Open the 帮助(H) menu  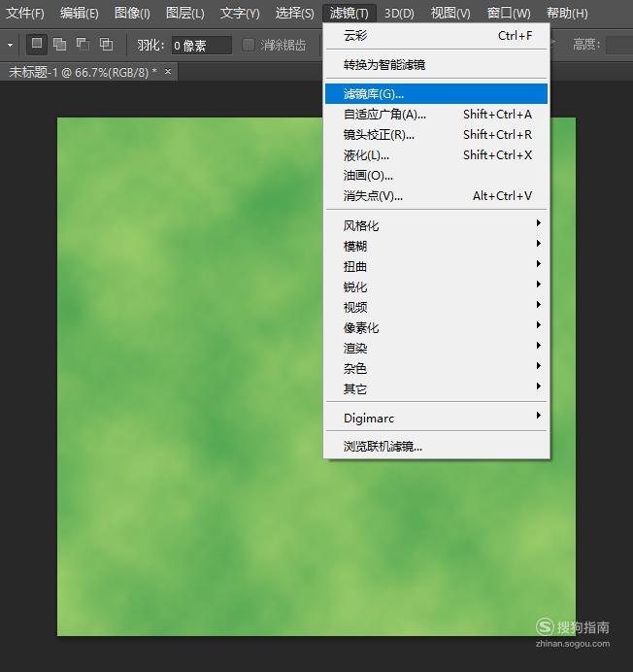tap(567, 14)
